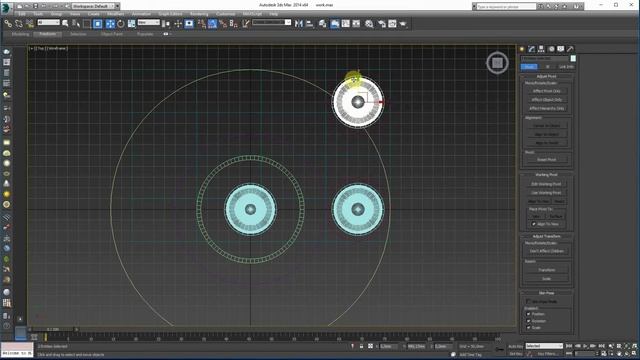Switch to the Display command panel tab

(x=561, y=49)
